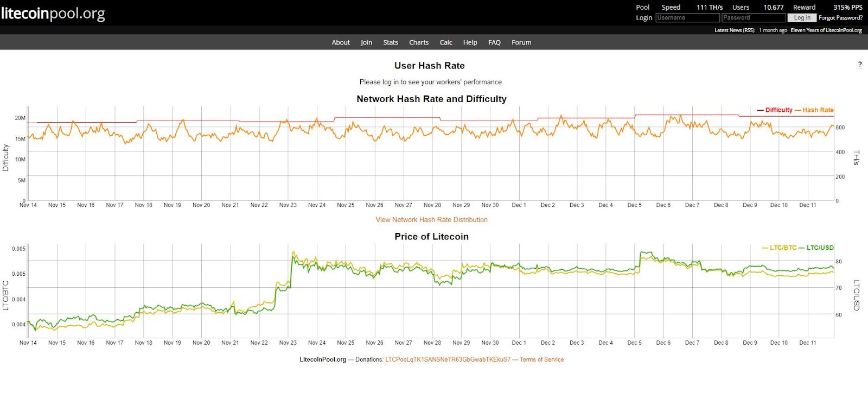The width and height of the screenshot is (868, 398).
Task: Read Eleven Years of LitecoinPool.org news
Action: point(826,30)
